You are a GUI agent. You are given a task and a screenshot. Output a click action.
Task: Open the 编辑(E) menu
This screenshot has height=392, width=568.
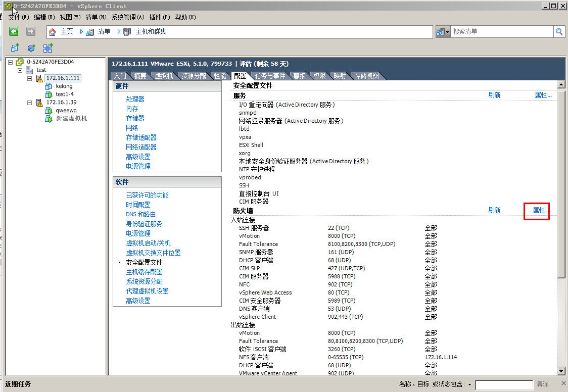pyautogui.click(x=44, y=17)
